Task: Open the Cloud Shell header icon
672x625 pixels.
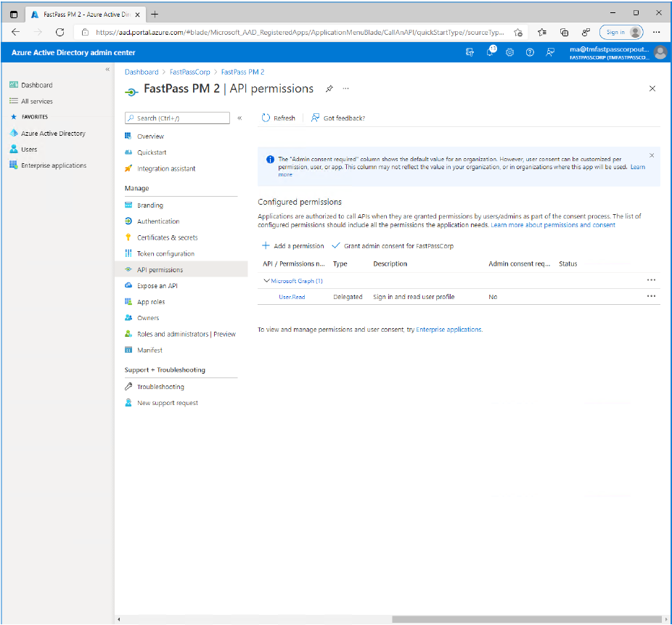Action: tap(470, 52)
